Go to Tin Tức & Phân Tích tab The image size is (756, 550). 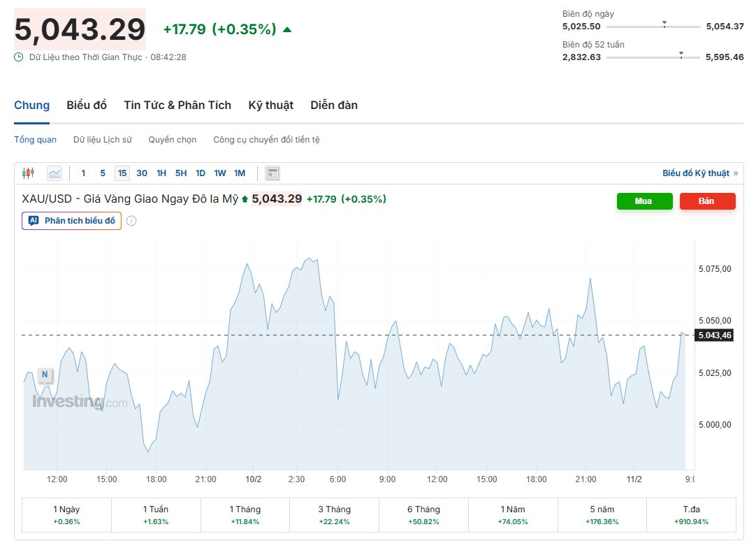177,106
